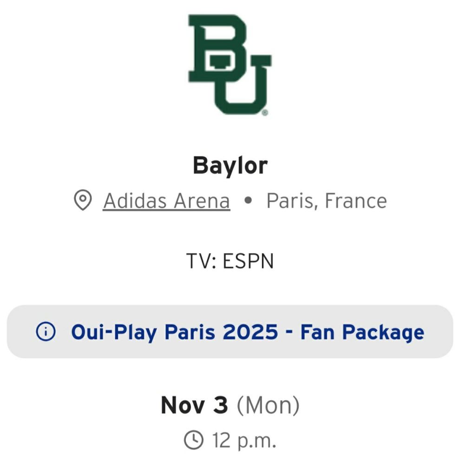Tap the location pin icon
Image resolution: width=466 pixels, height=476 pixels.
pos(83,201)
